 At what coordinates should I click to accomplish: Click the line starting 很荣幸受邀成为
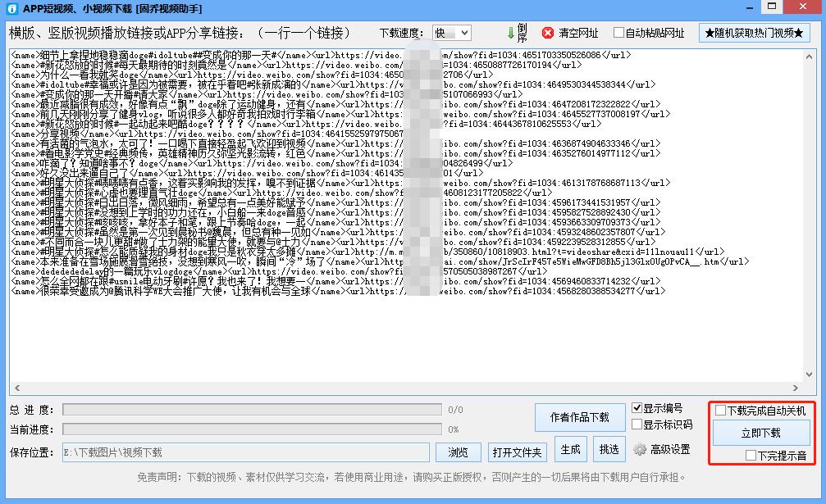(338, 291)
